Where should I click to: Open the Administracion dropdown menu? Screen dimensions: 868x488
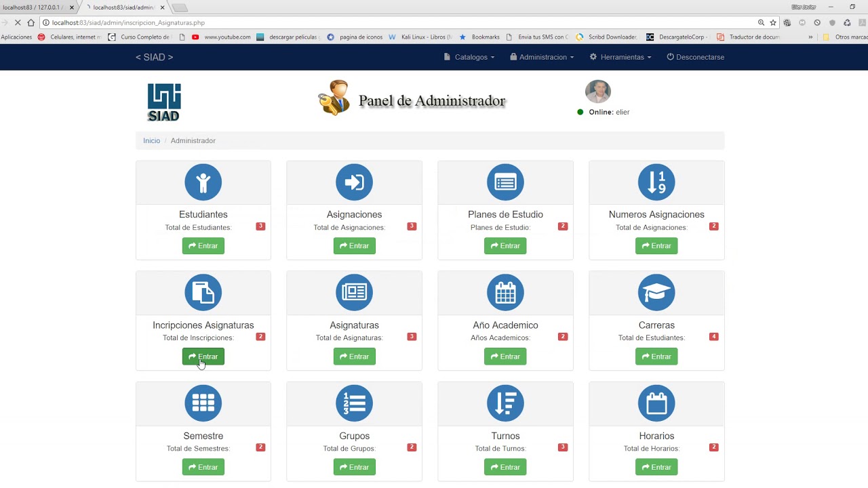pos(542,57)
